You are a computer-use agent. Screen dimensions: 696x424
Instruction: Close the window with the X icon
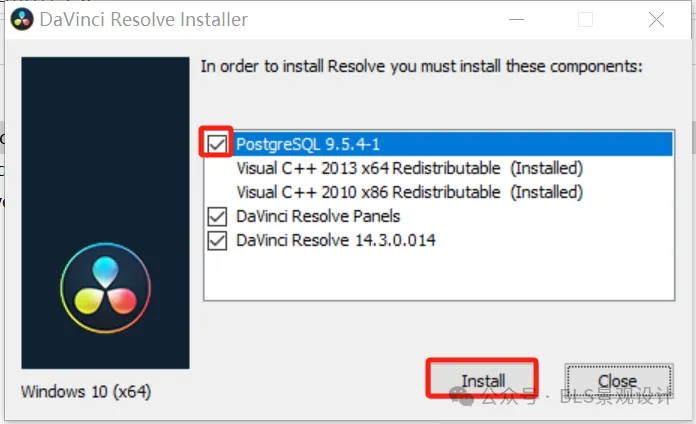(656, 20)
